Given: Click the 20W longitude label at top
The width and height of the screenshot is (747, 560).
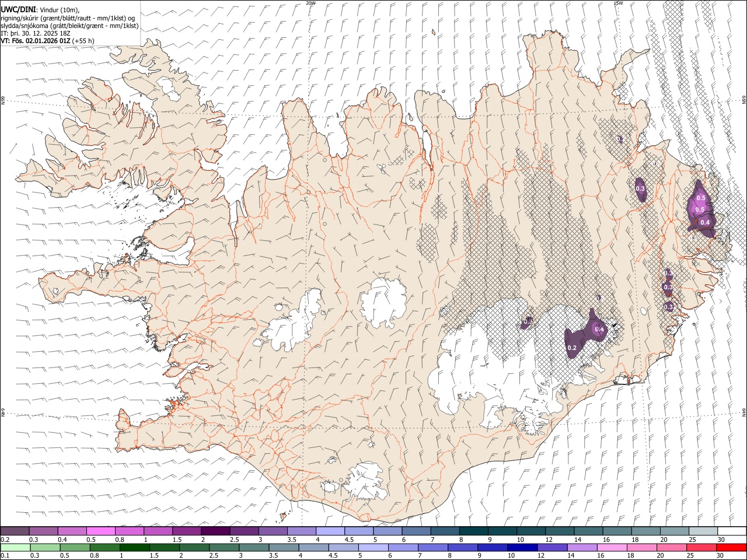Looking at the screenshot, I should pyautogui.click(x=310, y=3).
